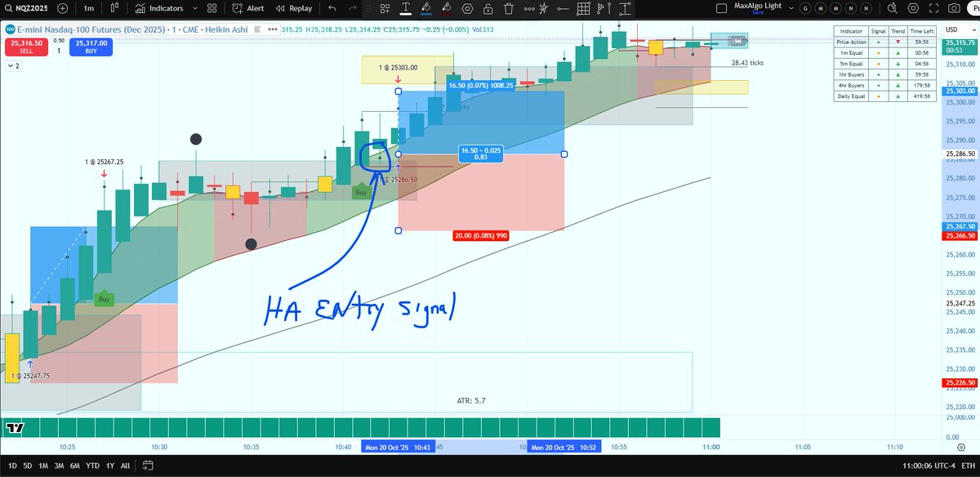This screenshot has height=477, width=980.
Task: Change the 1m chart interval
Action: click(x=91, y=8)
